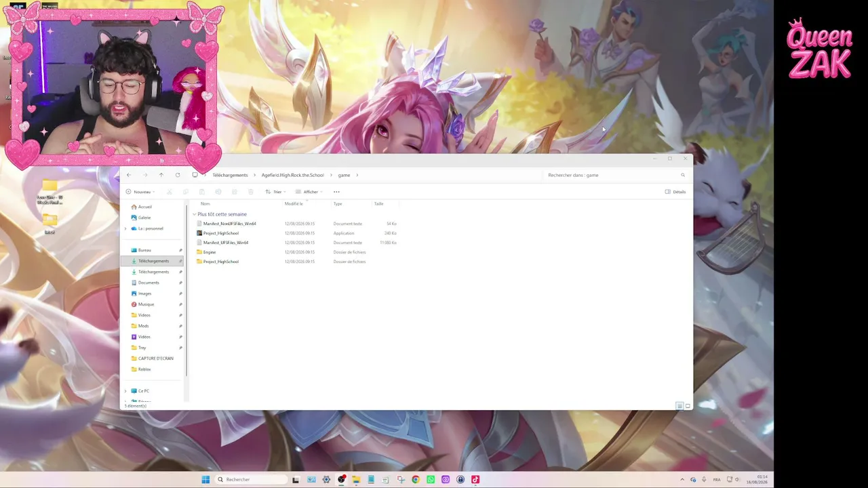
Task: Select the highlighted Téléchargements sidebar entry
Action: coord(153,261)
